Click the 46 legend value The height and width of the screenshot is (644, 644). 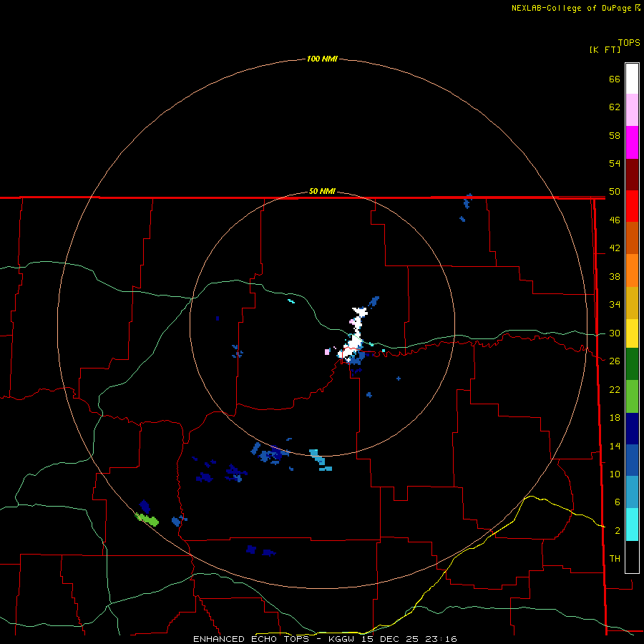click(x=615, y=220)
